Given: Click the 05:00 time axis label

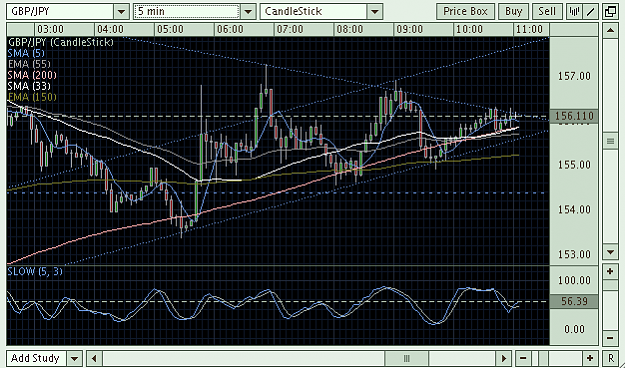Looking at the screenshot, I should (x=170, y=30).
